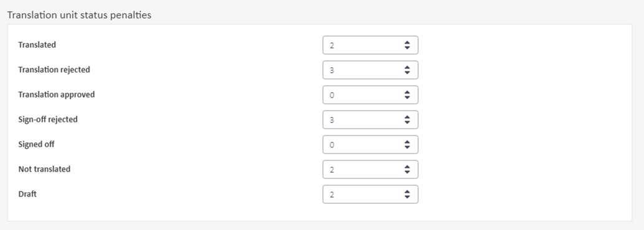Focus the Draft penalty number field
The image size is (644, 230).
click(370, 195)
